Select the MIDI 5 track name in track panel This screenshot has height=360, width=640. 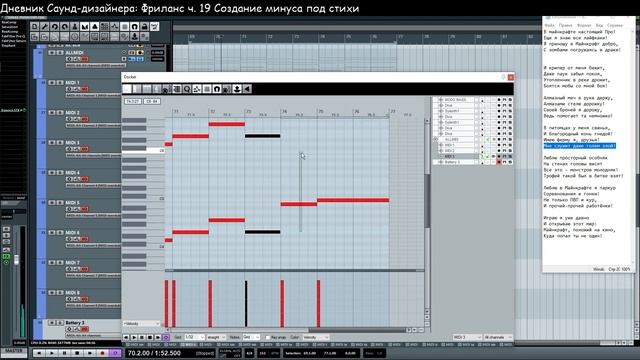click(73, 202)
